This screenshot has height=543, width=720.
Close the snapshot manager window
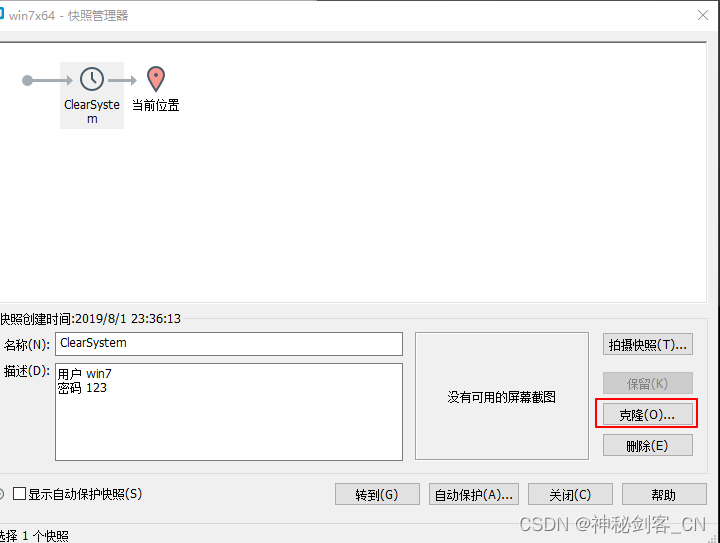coord(703,15)
